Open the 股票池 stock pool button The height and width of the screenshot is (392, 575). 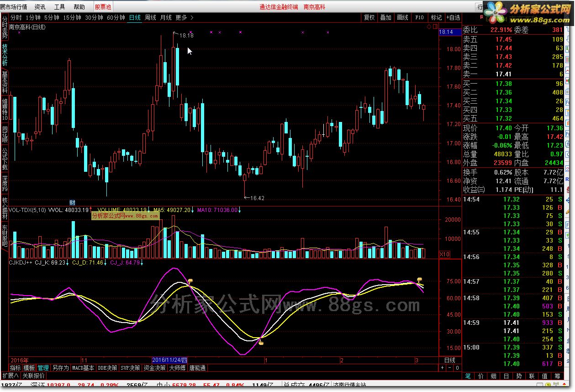pyautogui.click(x=103, y=7)
